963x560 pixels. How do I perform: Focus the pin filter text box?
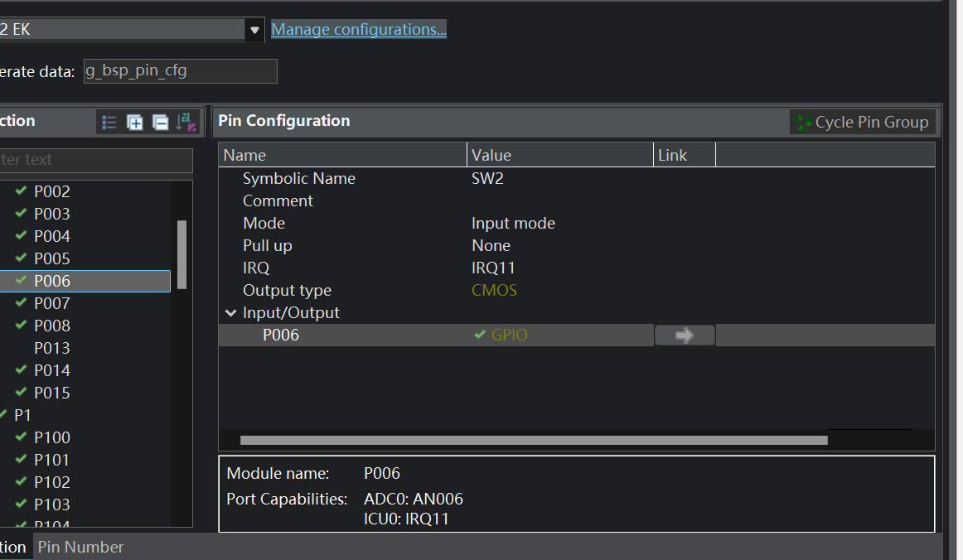96,160
